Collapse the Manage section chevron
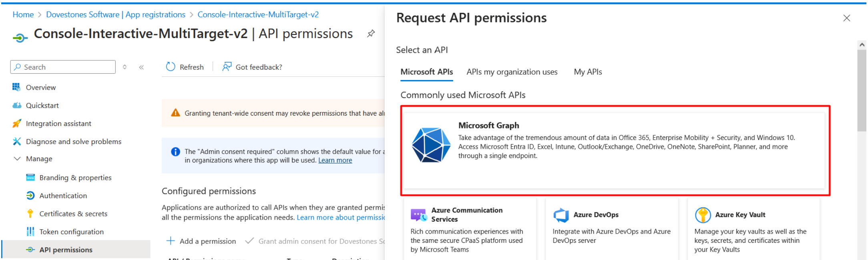The image size is (868, 260). [x=17, y=159]
